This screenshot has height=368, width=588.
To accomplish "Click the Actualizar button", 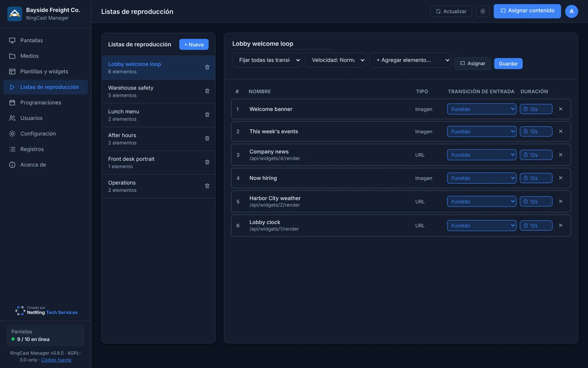I will (451, 11).
